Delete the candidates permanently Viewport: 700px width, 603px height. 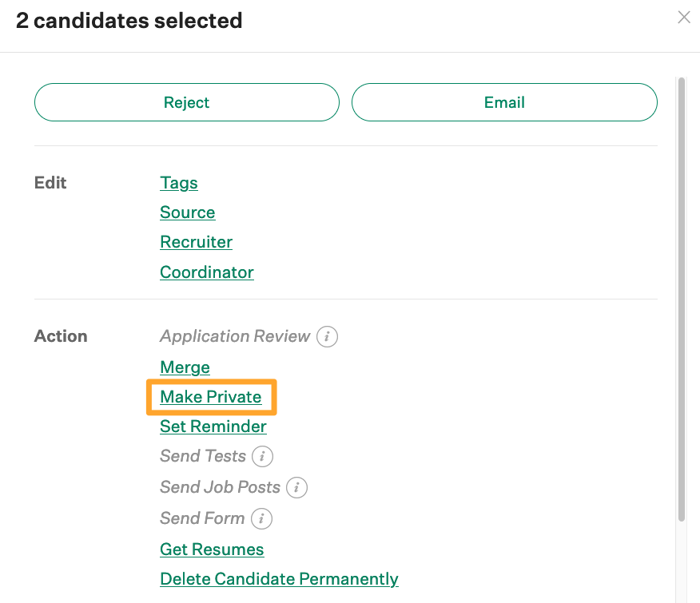coord(279,578)
